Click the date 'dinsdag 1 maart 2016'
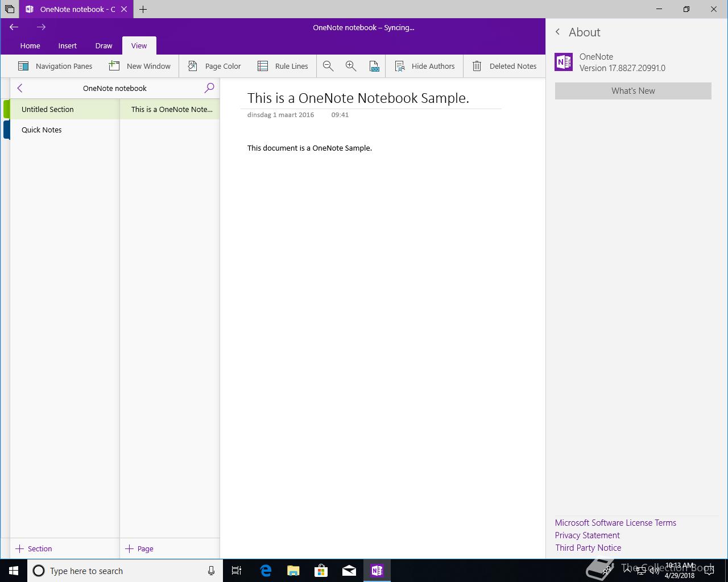 click(280, 115)
